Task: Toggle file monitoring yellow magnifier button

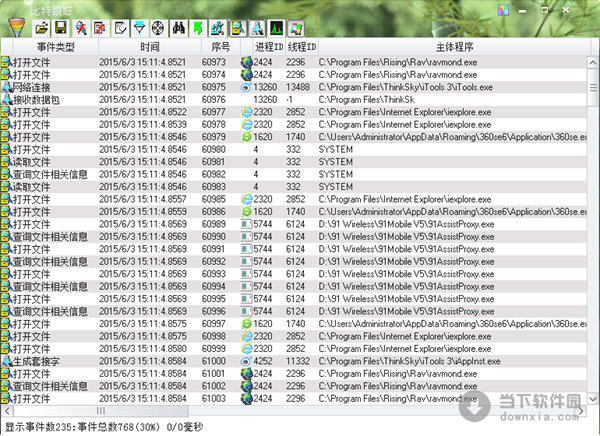Action: pyautogui.click(x=238, y=28)
